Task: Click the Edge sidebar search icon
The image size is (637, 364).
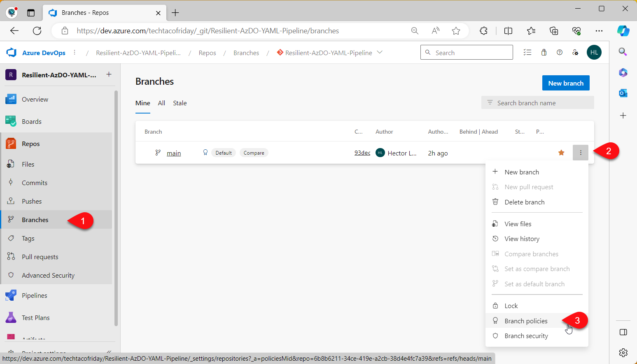Action: (x=623, y=51)
